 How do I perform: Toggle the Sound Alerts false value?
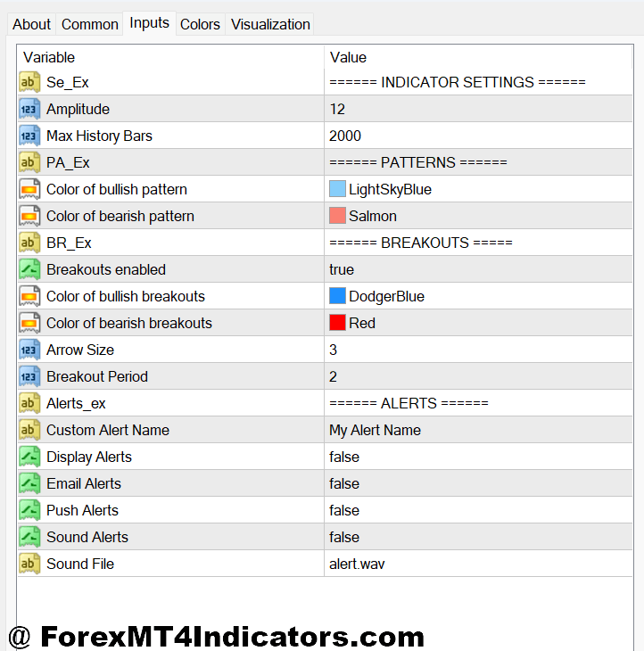pos(344,537)
